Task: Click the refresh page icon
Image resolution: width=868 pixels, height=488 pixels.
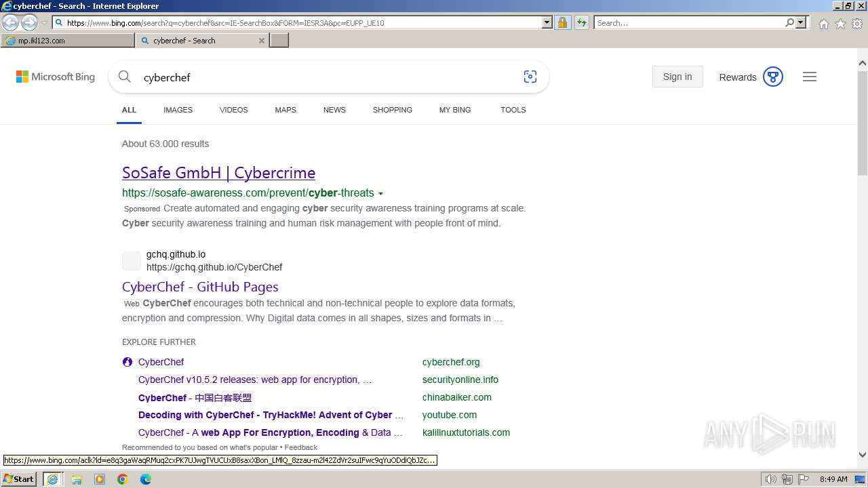Action: [582, 22]
